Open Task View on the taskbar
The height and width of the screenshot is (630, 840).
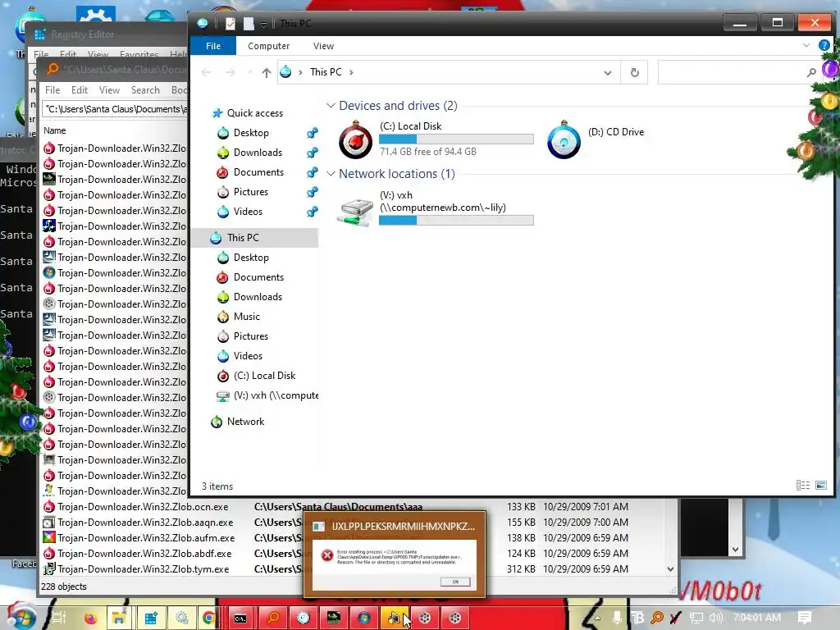[58, 618]
